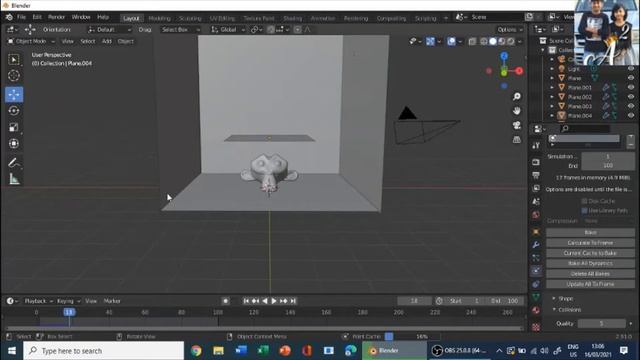Viewport: 640px width, 360px height.
Task: Open the Output properties tab
Action: pos(536,175)
